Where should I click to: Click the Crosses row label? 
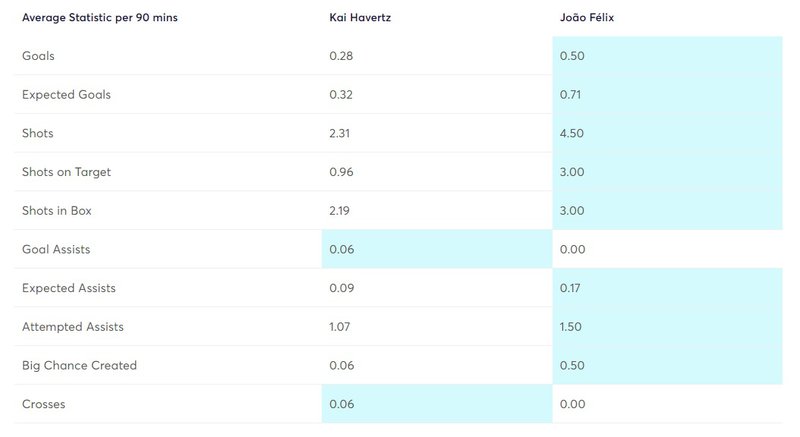point(43,403)
